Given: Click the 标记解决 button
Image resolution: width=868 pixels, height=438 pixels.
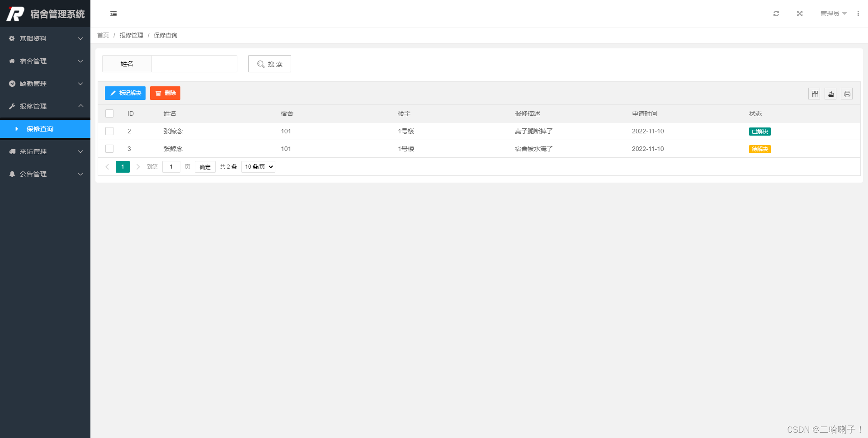Looking at the screenshot, I should click(x=125, y=93).
